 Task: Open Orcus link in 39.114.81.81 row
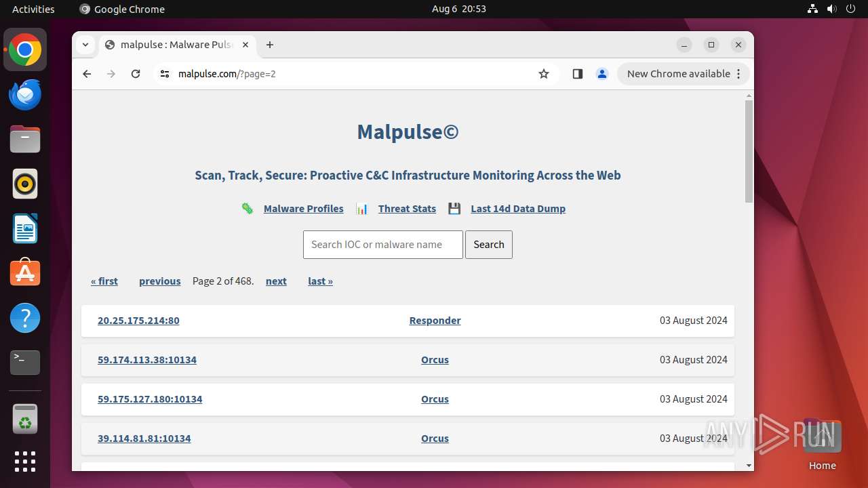tap(435, 439)
